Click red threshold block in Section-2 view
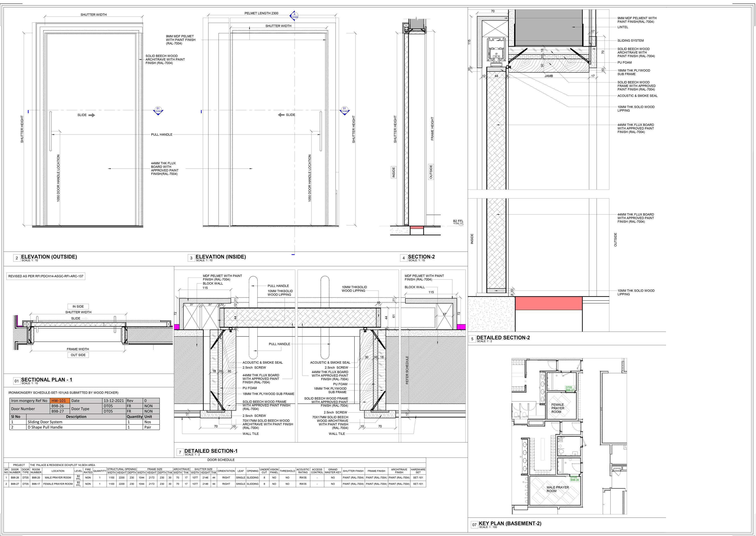Image resolution: width=756 pixels, height=536 pixels. point(417,228)
